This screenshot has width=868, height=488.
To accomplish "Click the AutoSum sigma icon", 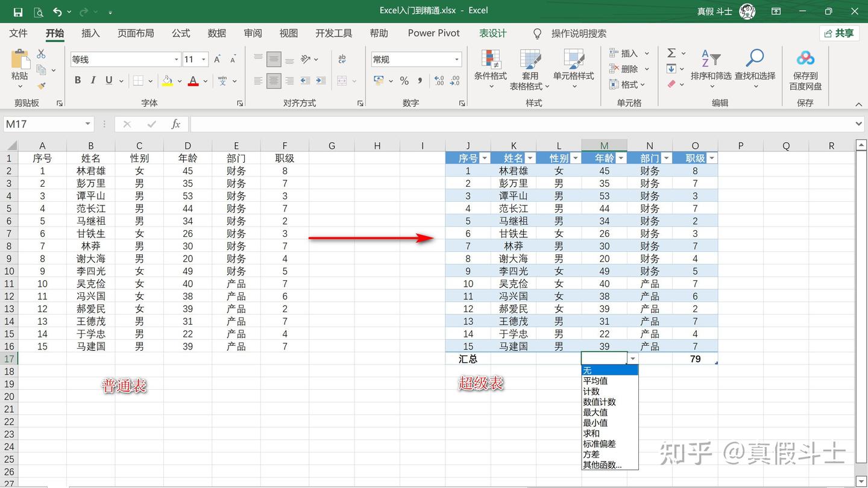I will click(x=671, y=53).
